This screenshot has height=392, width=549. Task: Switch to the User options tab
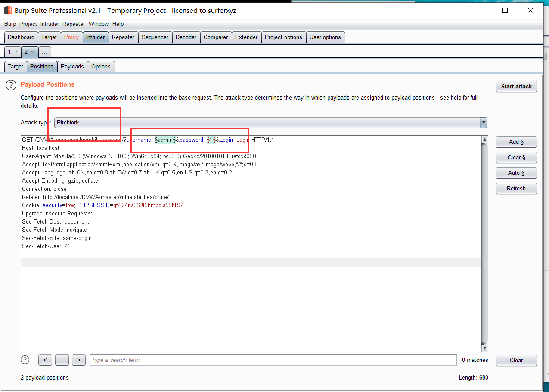click(x=325, y=37)
